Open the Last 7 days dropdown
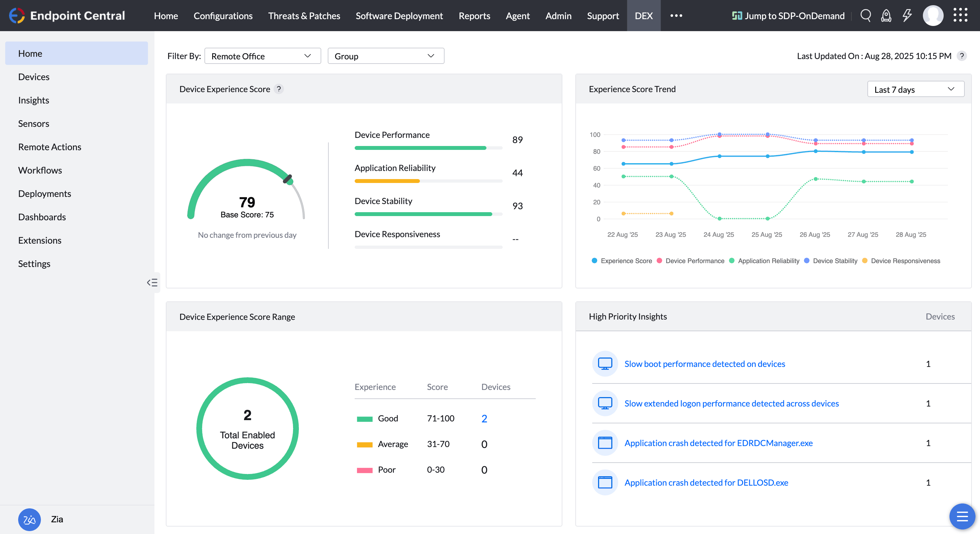Image resolution: width=980 pixels, height=534 pixels. click(915, 90)
